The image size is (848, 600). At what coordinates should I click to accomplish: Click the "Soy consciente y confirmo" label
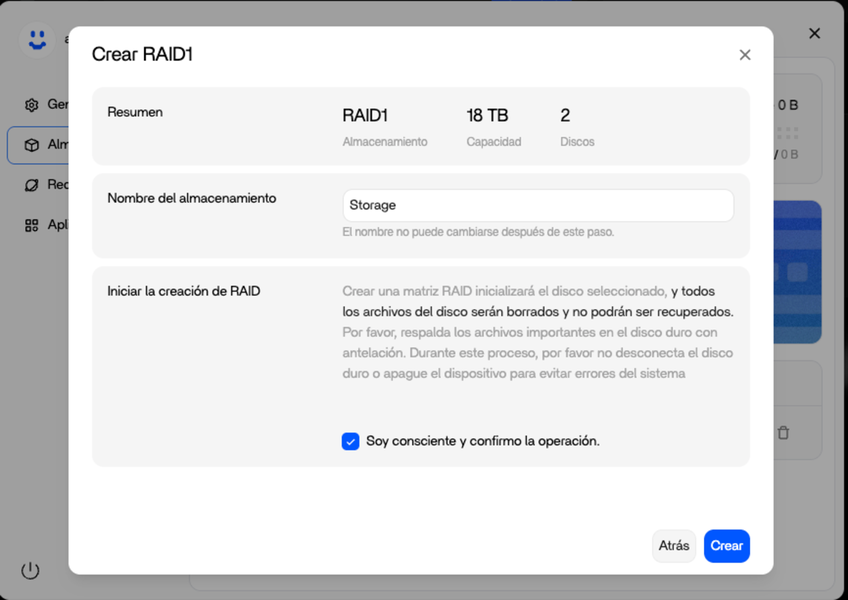click(x=483, y=441)
